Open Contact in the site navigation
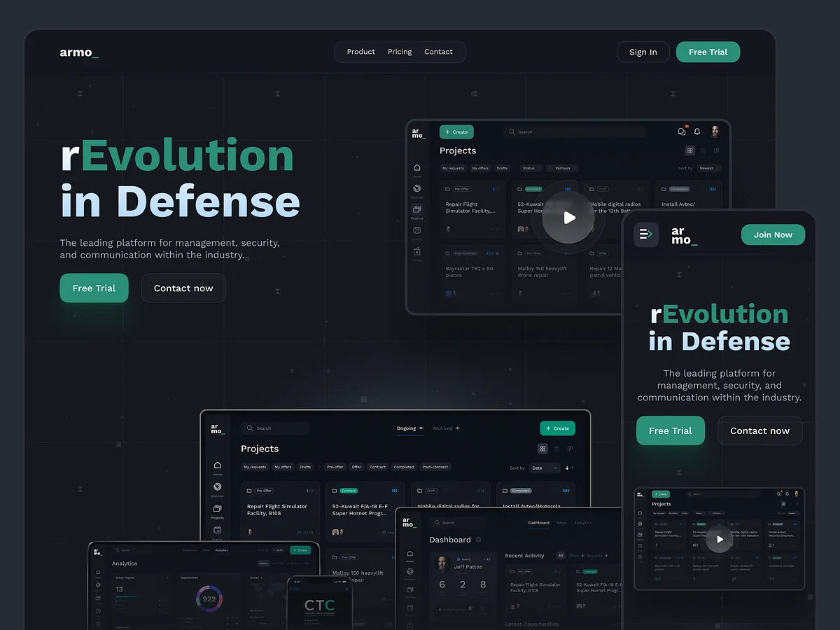This screenshot has height=630, width=840. click(438, 52)
